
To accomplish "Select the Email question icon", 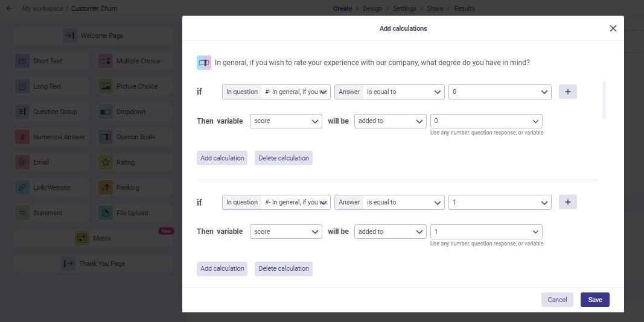I will [22, 162].
